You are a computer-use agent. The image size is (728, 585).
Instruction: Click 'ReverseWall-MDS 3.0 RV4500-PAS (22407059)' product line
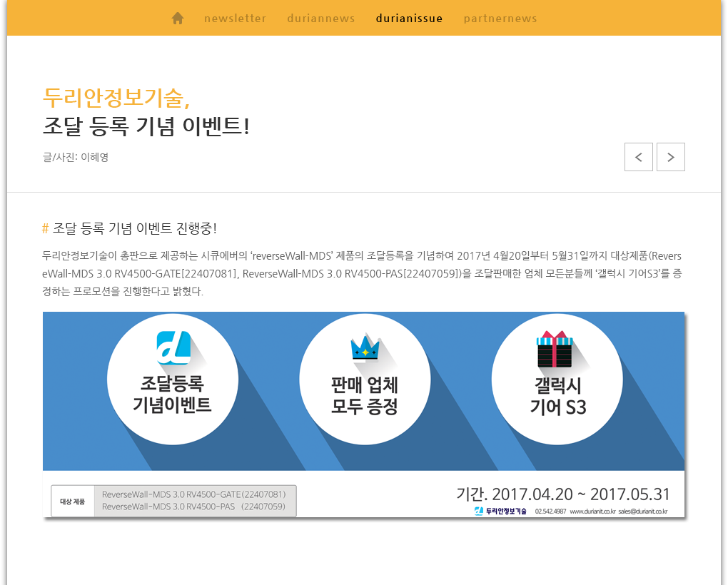pos(193,507)
